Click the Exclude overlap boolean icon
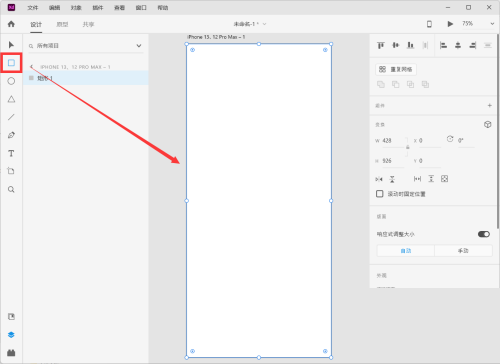This screenshot has height=364, width=500. coord(425,84)
